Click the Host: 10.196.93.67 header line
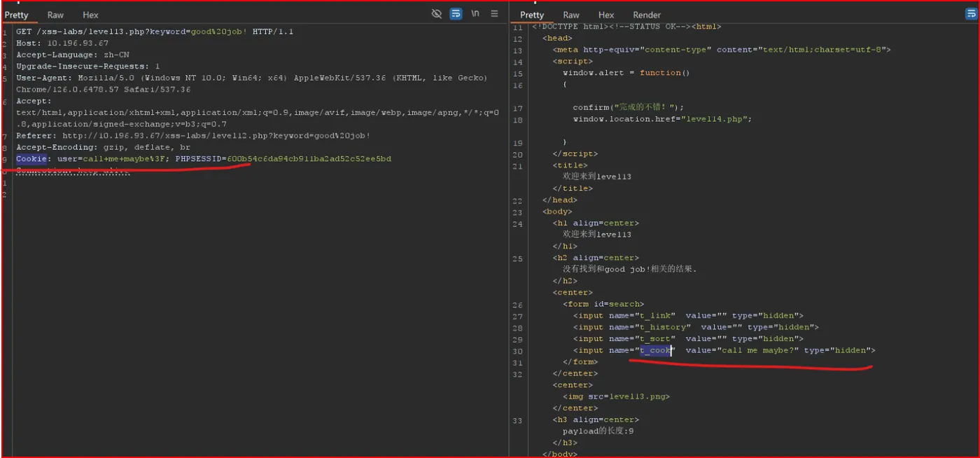This screenshot has width=980, height=458. [62, 43]
